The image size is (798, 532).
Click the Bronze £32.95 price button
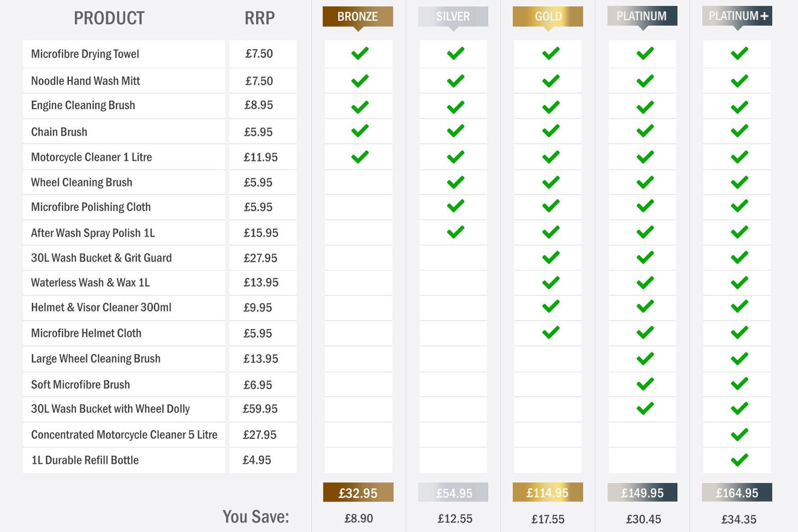pos(358,493)
